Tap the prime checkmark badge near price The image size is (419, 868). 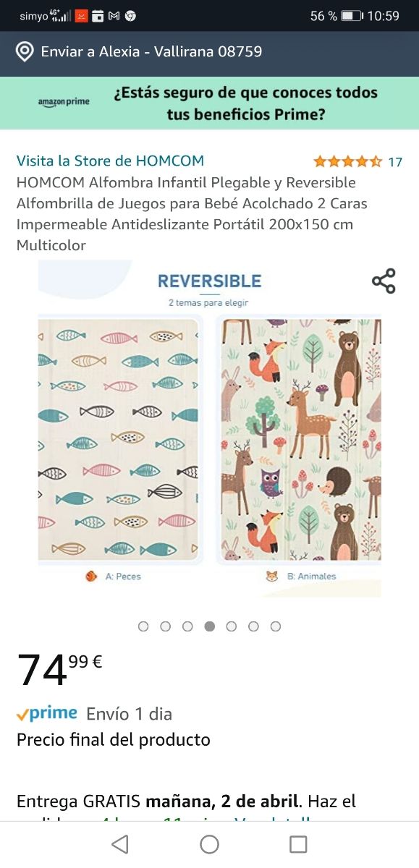(46, 714)
